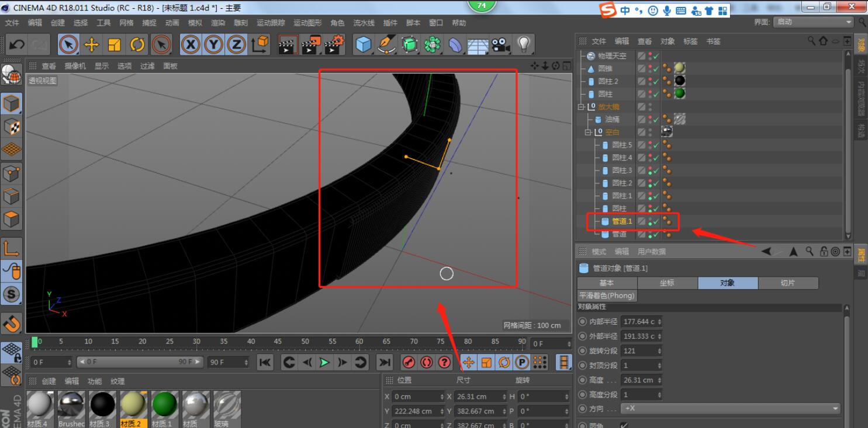Click frame 45 on timeline ruler
Viewport: 868px width, 428px height.
(278, 342)
